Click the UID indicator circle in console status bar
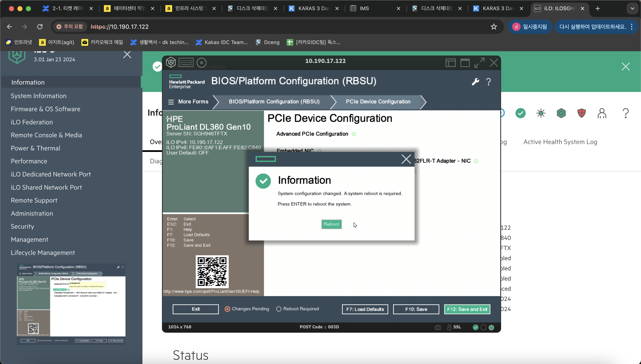 pos(484,327)
